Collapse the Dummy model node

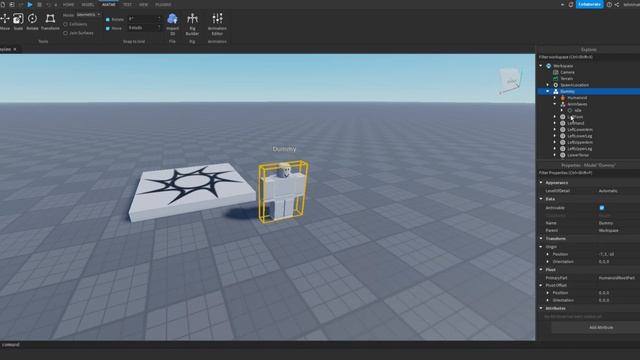click(x=548, y=91)
